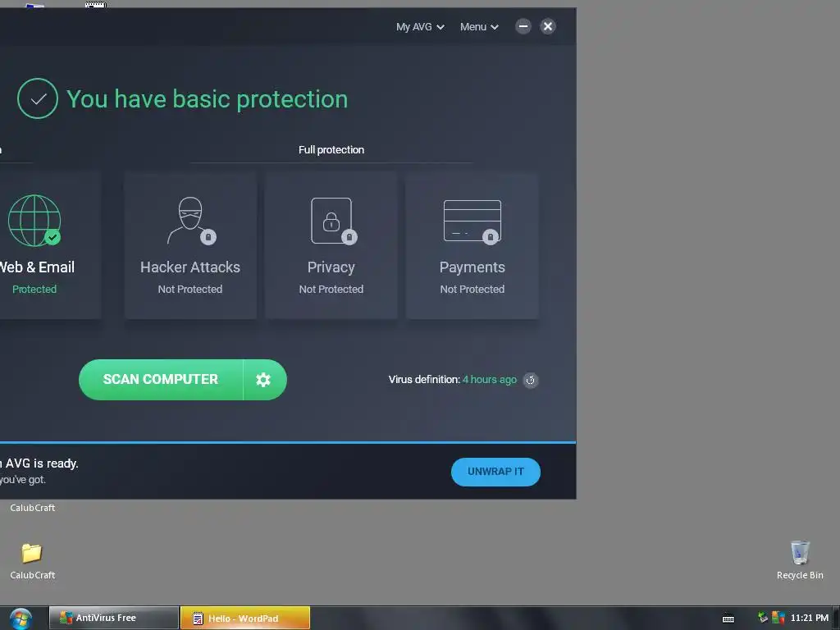The image size is (840, 630).
Task: Open the Hacker Attacks masked figure icon
Action: pos(190,220)
